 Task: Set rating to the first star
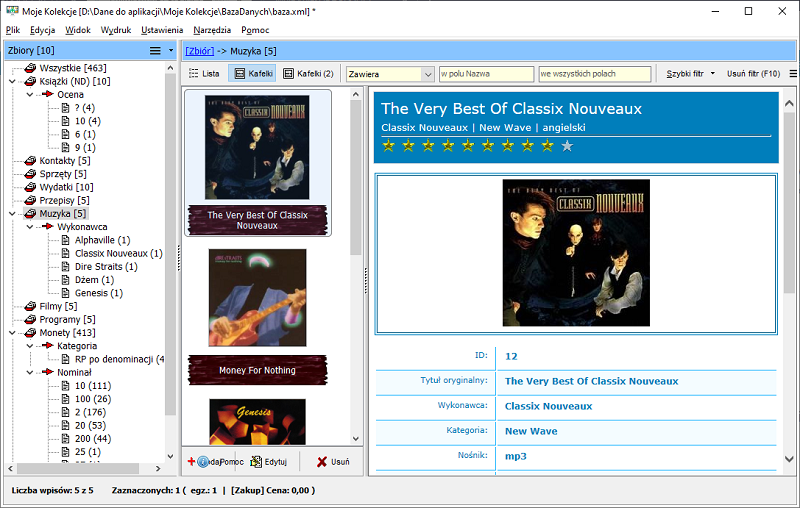(389, 146)
